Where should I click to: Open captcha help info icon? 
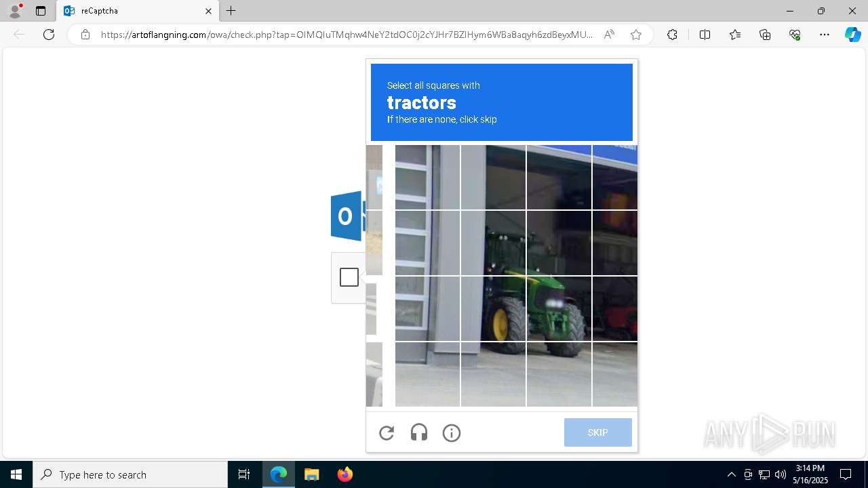coord(452,433)
